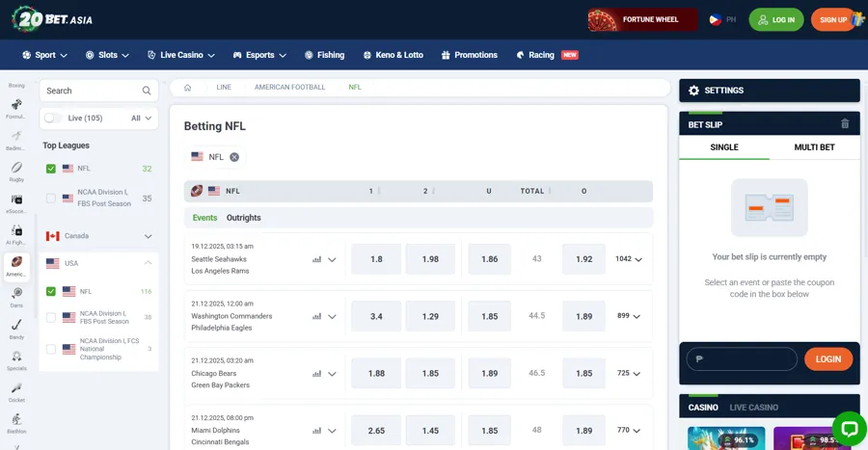The width and height of the screenshot is (868, 450).
Task: Open the Fortune Wheel banner
Action: (x=642, y=19)
